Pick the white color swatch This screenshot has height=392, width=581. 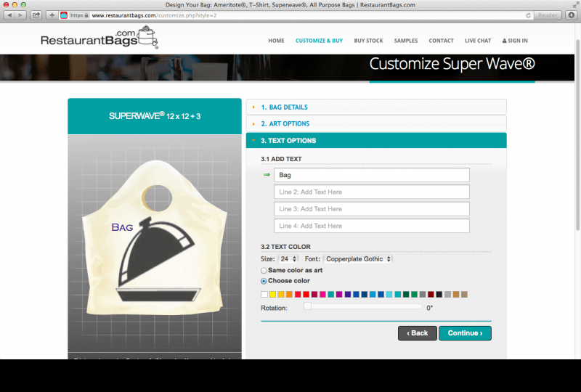click(264, 295)
